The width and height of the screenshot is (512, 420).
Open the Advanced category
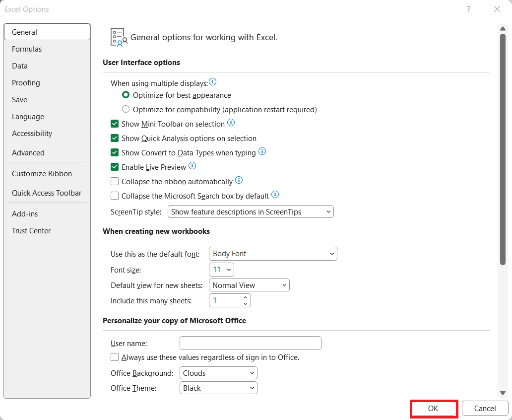(x=47, y=152)
